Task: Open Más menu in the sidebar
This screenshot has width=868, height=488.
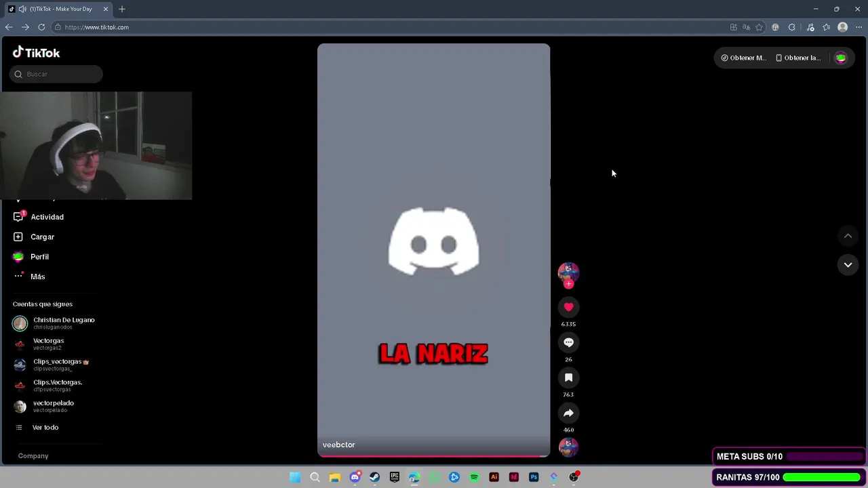Action: pyautogui.click(x=38, y=277)
